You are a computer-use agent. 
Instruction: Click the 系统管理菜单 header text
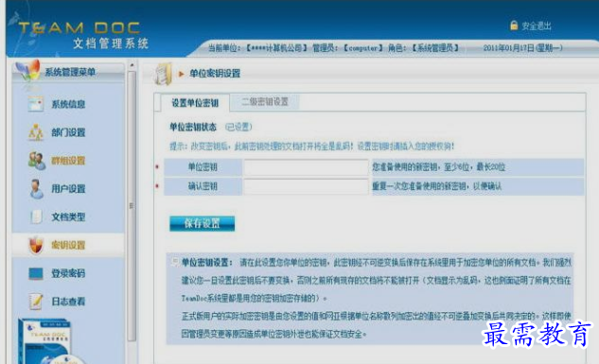pos(70,72)
